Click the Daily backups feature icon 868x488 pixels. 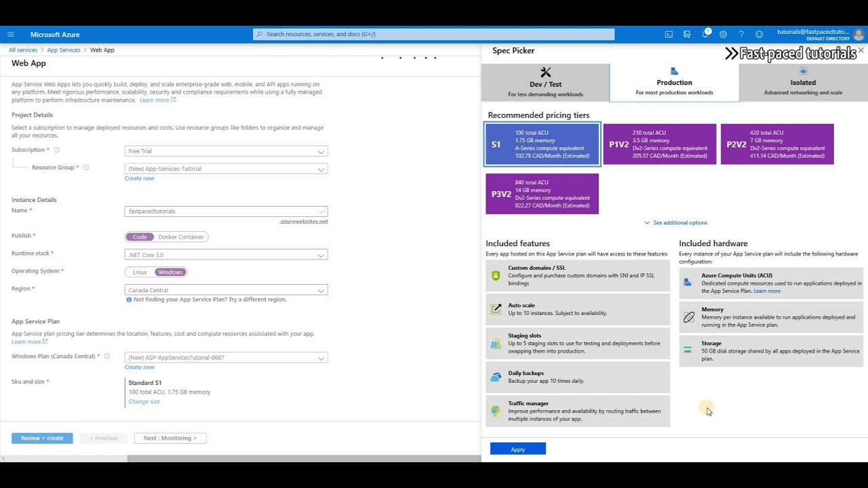(496, 377)
